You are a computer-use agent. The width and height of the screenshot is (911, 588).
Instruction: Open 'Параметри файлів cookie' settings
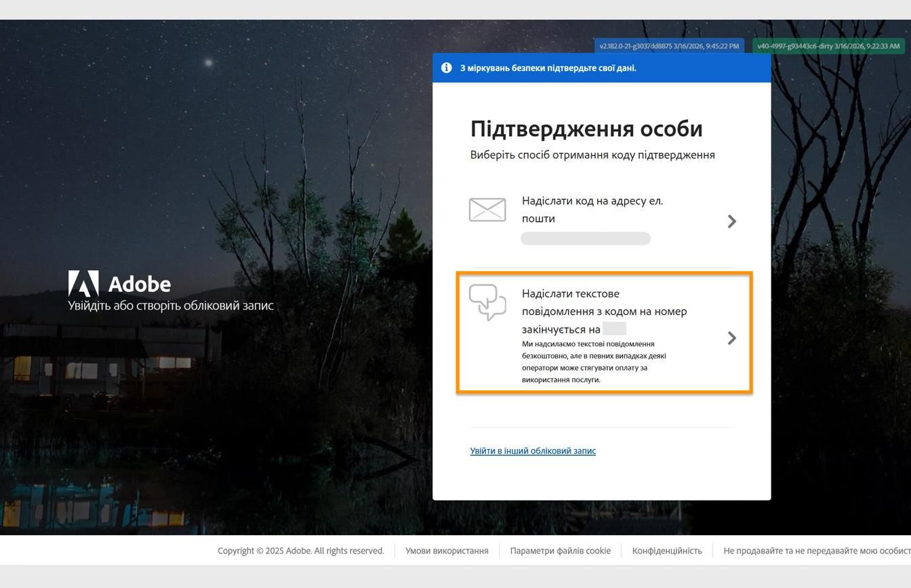click(x=559, y=551)
